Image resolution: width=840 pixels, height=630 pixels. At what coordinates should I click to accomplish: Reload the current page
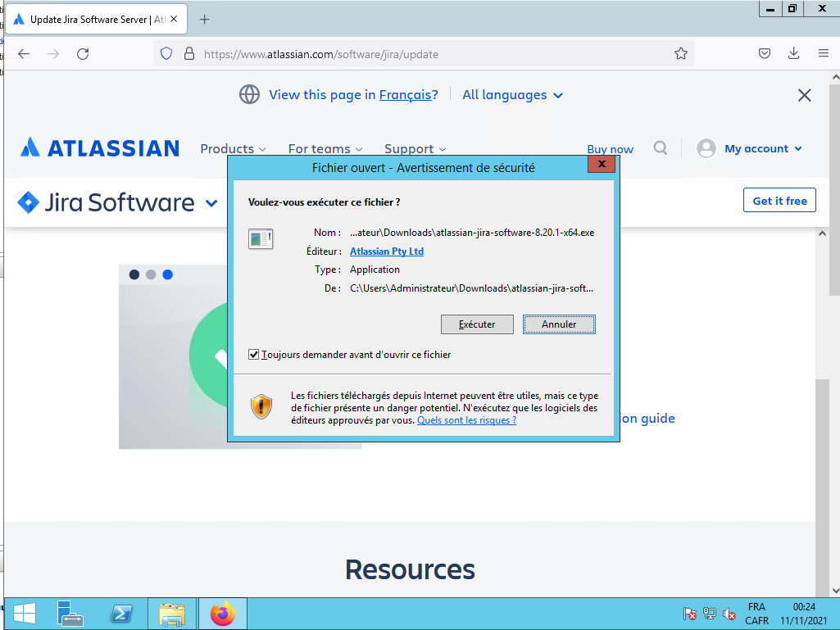pyautogui.click(x=83, y=53)
